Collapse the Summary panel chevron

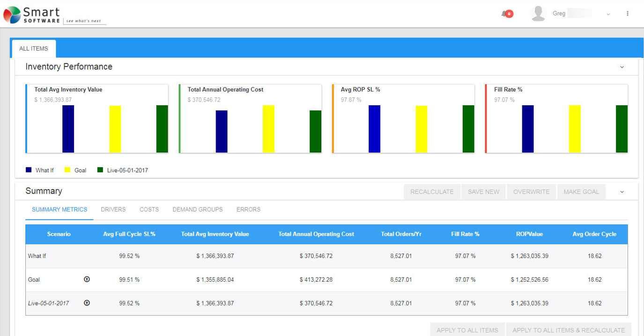[622, 192]
